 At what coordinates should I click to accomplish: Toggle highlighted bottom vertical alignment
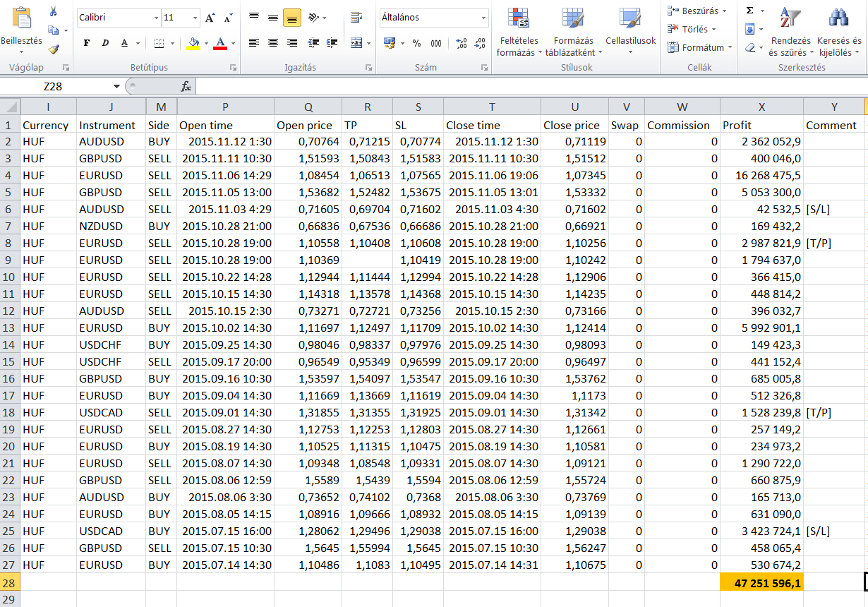(x=292, y=17)
